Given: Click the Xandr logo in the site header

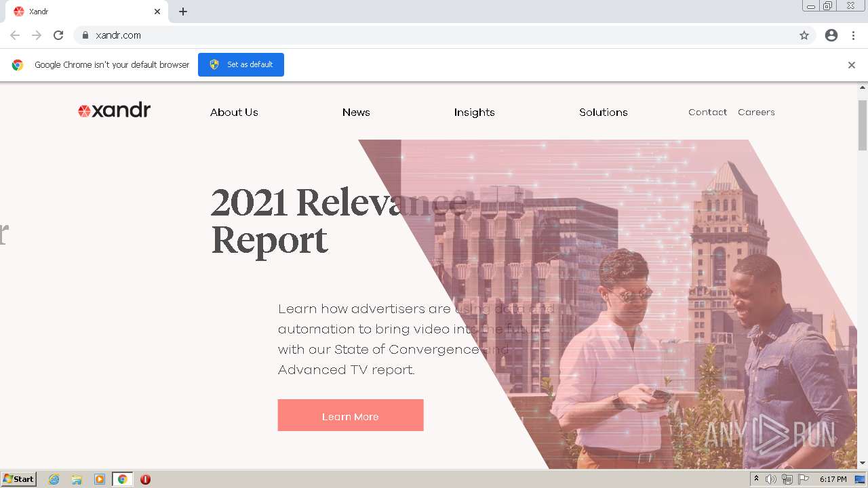Looking at the screenshot, I should pos(114,110).
